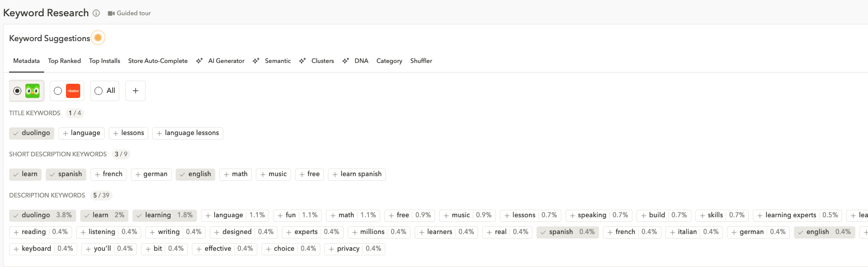This screenshot has height=267, width=868.
Task: Add description keyword math 1.1%
Action: [353, 215]
